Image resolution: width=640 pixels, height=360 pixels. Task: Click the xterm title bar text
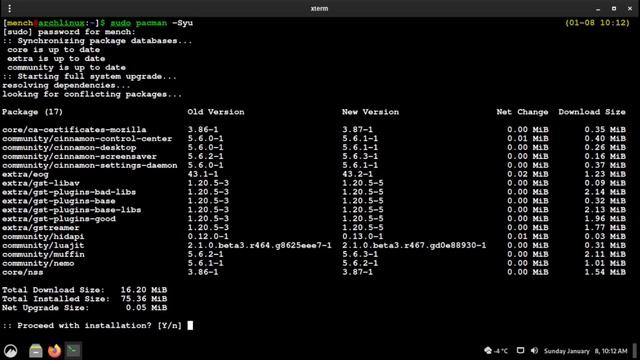319,9
